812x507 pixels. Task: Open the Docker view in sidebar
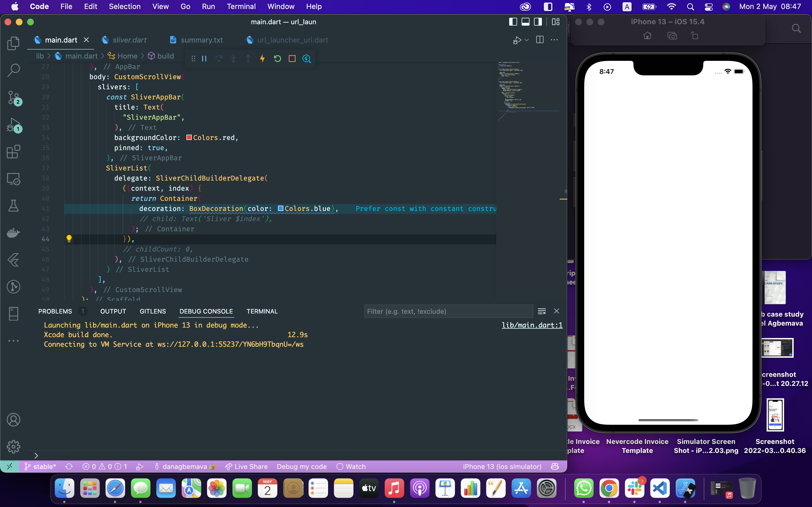(14, 232)
